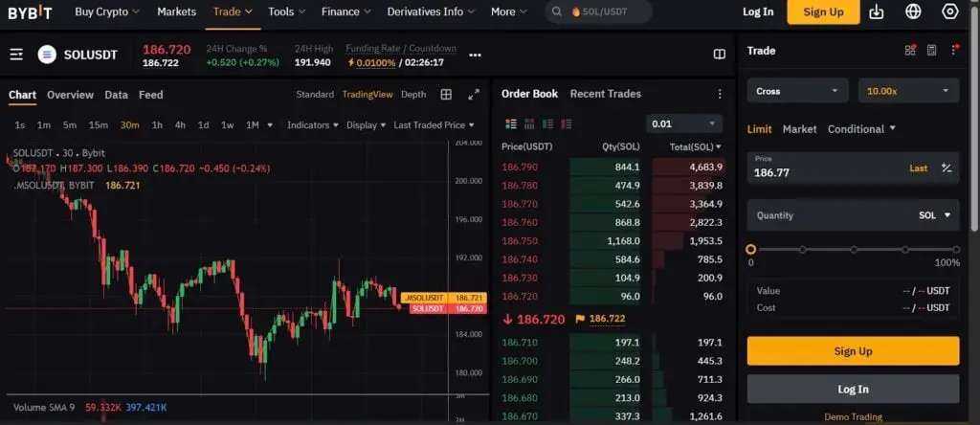This screenshot has height=425, width=980.
Task: Click Log In button in Trade panel
Action: tap(853, 390)
